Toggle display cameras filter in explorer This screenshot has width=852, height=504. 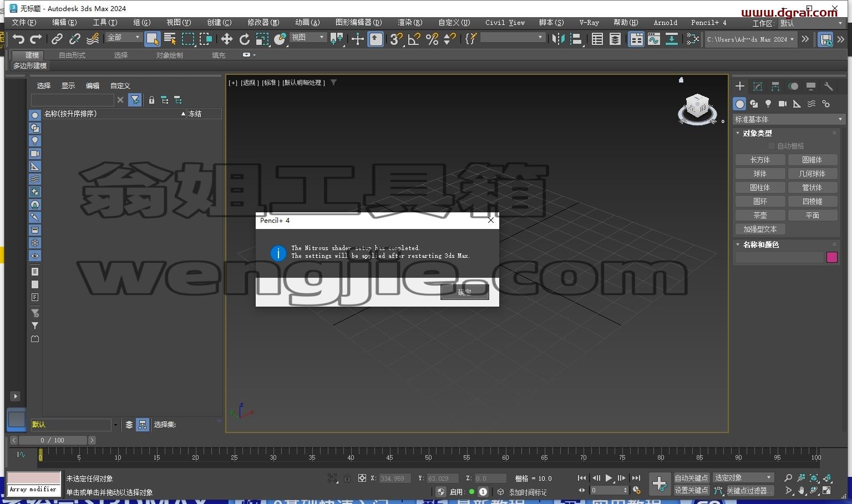[x=35, y=154]
